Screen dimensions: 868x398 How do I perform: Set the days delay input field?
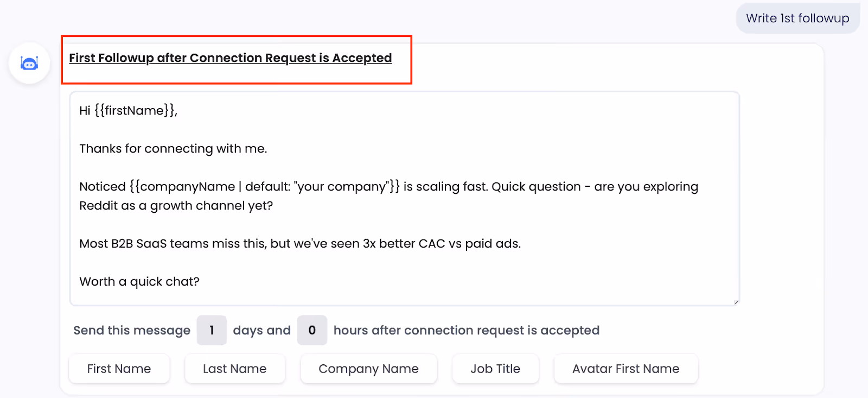pos(212,330)
